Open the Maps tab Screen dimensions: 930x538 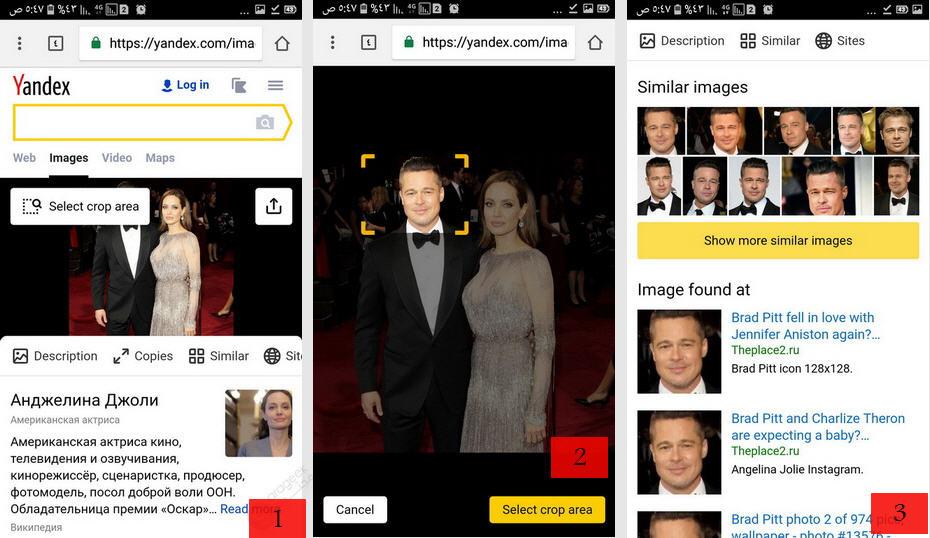click(x=160, y=158)
